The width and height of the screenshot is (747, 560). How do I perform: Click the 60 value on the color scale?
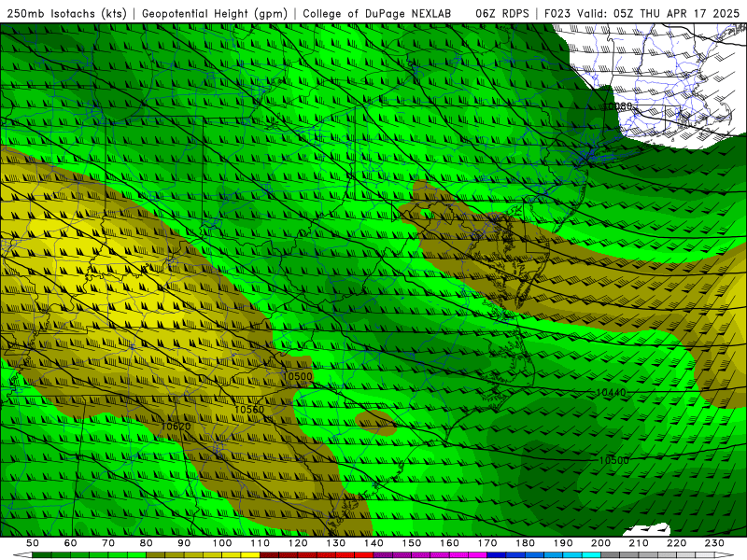71,543
